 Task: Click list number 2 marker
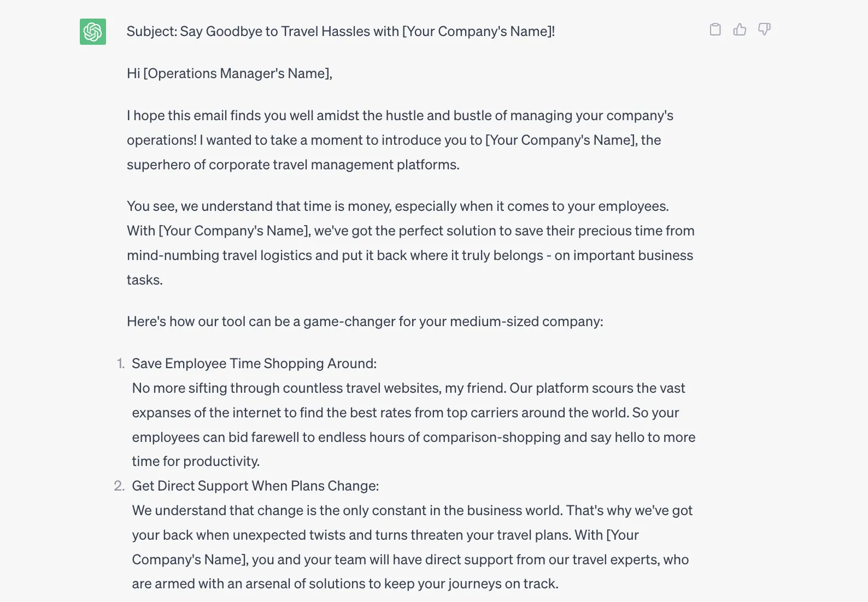pyautogui.click(x=119, y=486)
